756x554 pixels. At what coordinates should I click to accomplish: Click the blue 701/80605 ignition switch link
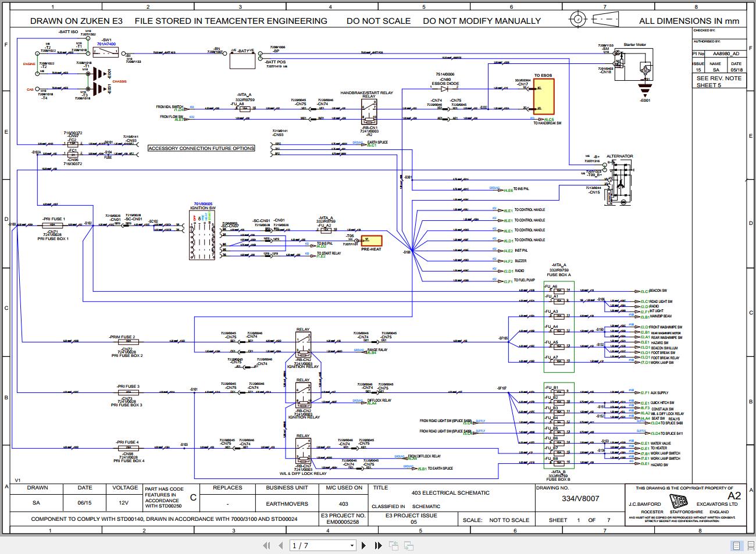[x=203, y=202]
